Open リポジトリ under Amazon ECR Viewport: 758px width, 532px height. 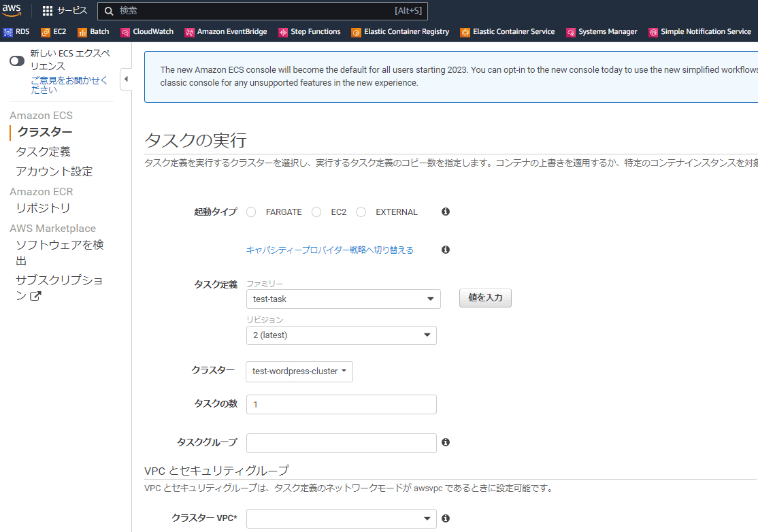(43, 208)
